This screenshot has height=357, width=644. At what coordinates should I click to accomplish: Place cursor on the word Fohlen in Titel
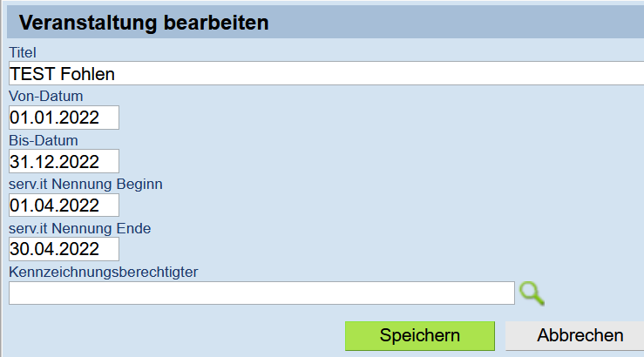tap(88, 74)
